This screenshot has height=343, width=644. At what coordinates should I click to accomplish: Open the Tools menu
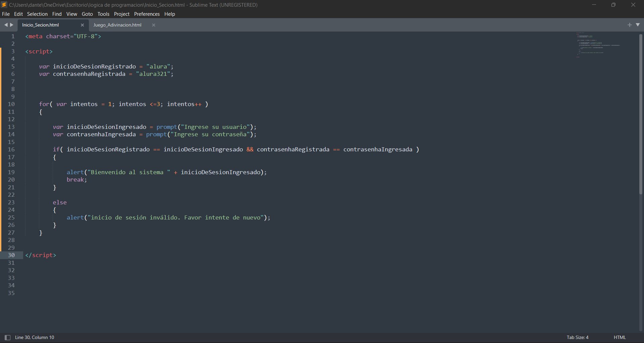tap(104, 14)
